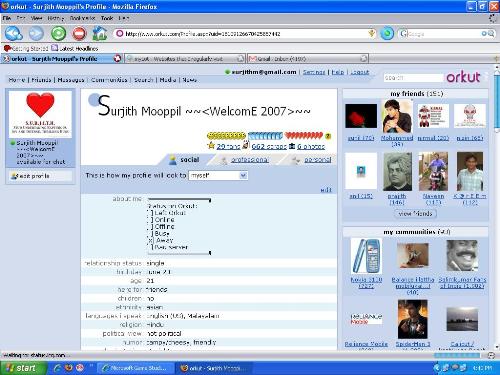Open the Bookmarks menu

tap(82, 18)
